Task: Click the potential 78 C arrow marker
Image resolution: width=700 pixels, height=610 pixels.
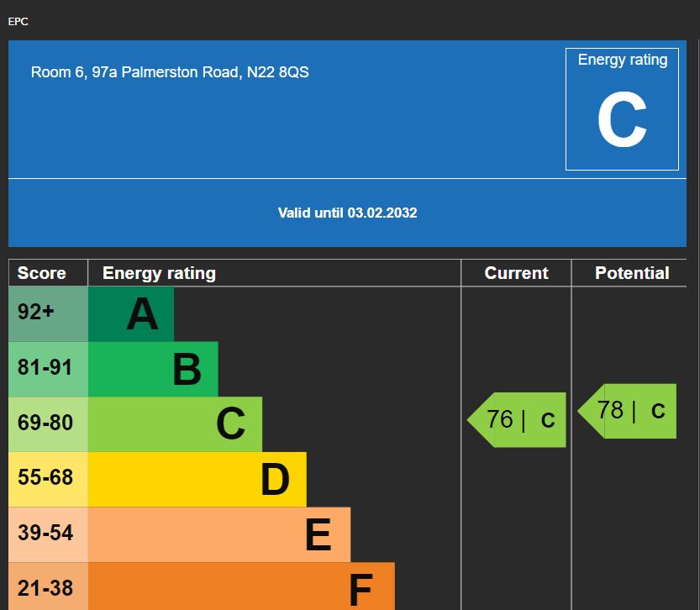Action: point(629,411)
